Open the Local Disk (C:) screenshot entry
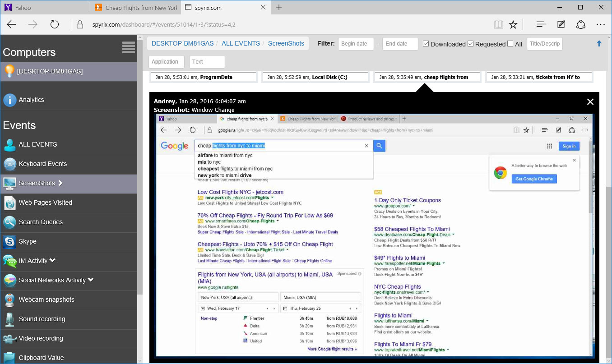 [315, 77]
